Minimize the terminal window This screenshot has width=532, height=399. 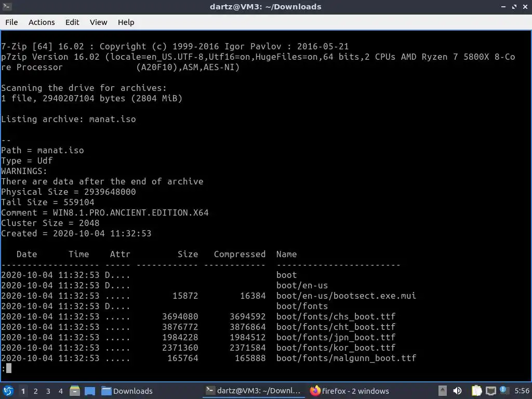pyautogui.click(x=503, y=7)
